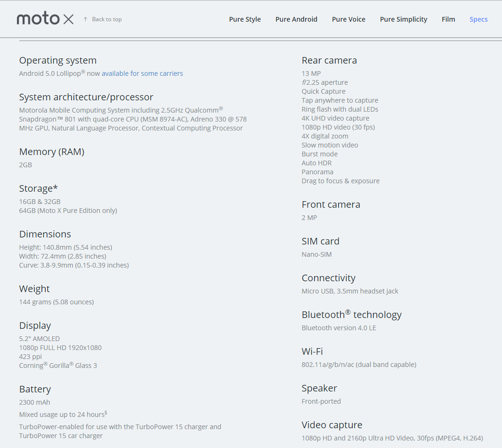Open the Pure Style section
Viewport: 502px width, 448px height.
click(245, 19)
